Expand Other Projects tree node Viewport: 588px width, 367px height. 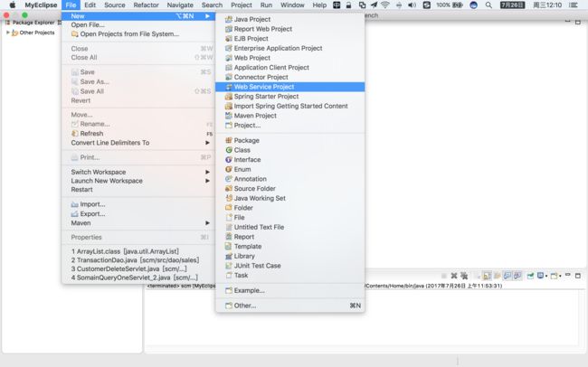coord(8,33)
